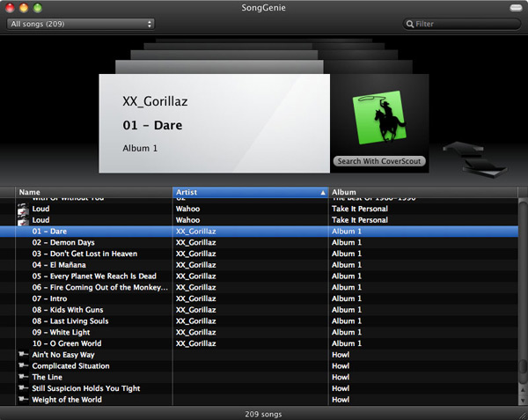Click the Album 1 label on the cover card
The image size is (528, 420).
point(140,148)
